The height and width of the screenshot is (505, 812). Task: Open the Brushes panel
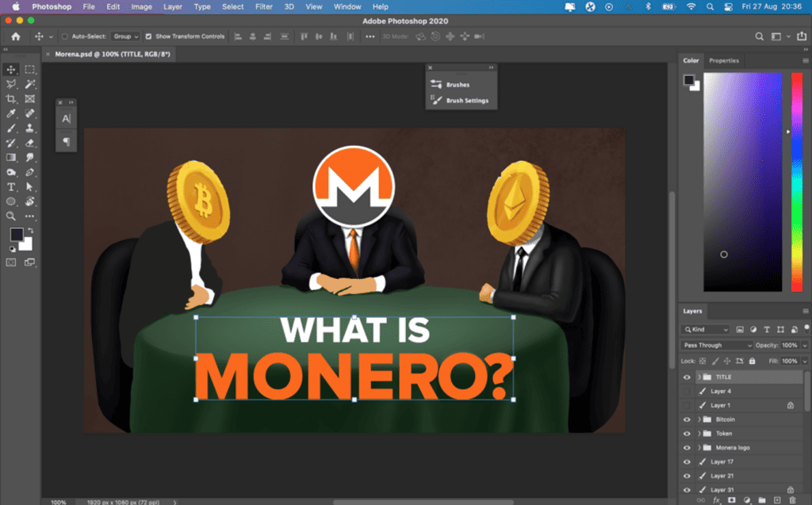pyautogui.click(x=458, y=85)
